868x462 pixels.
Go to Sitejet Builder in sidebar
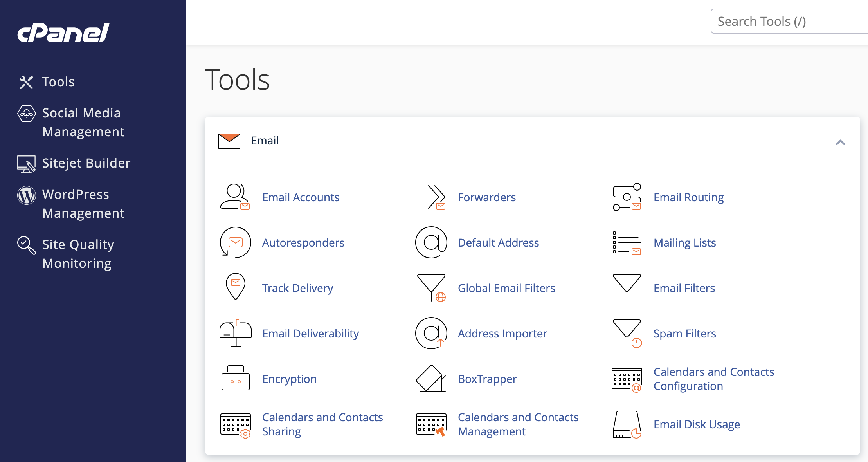tap(86, 163)
